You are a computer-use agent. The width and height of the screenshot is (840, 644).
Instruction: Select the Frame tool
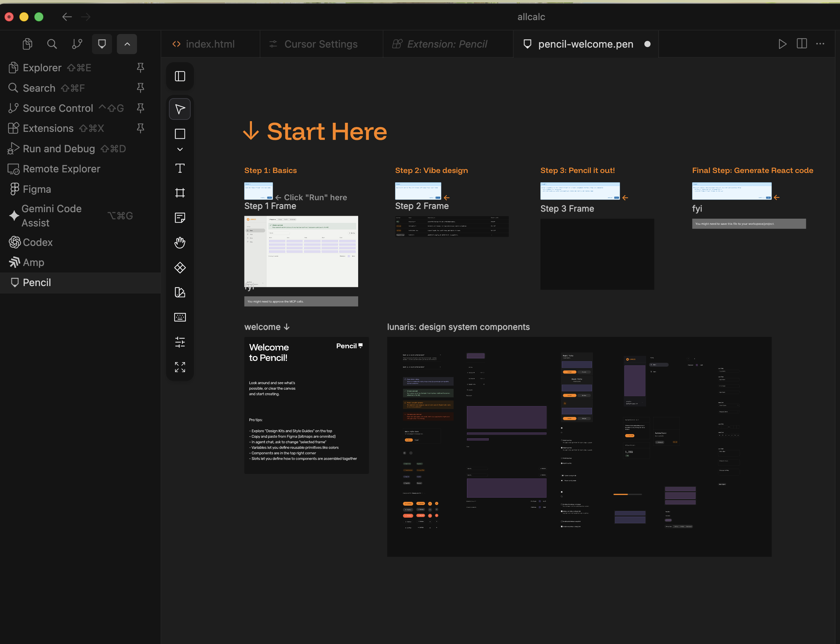(180, 193)
